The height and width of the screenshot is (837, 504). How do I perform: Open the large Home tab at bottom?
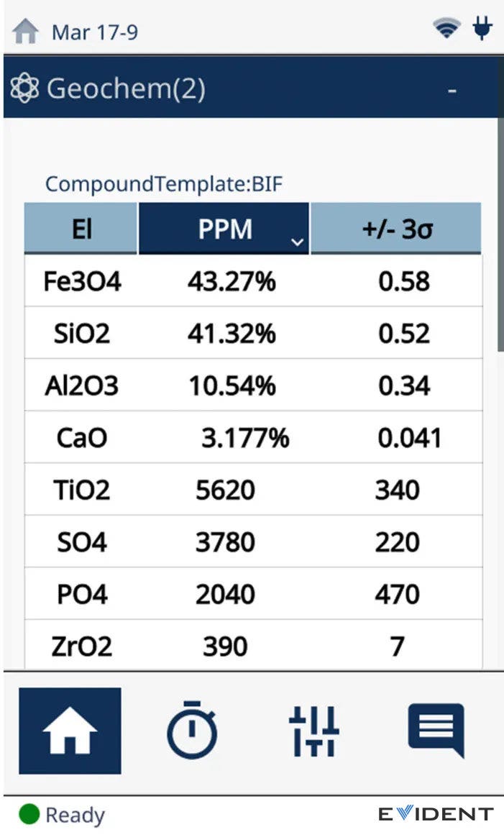tap(70, 731)
